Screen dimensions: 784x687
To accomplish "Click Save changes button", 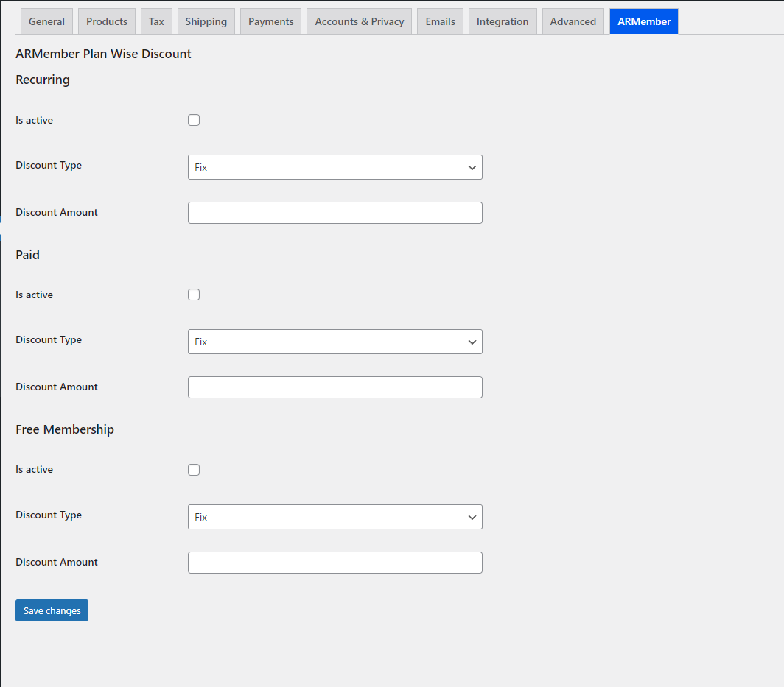I will point(52,610).
